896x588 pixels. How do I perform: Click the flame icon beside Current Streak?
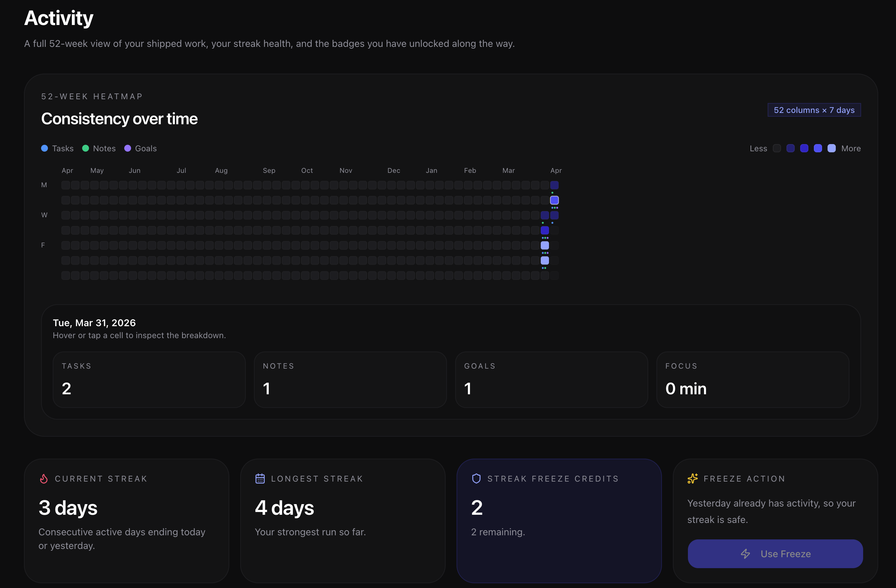(44, 478)
